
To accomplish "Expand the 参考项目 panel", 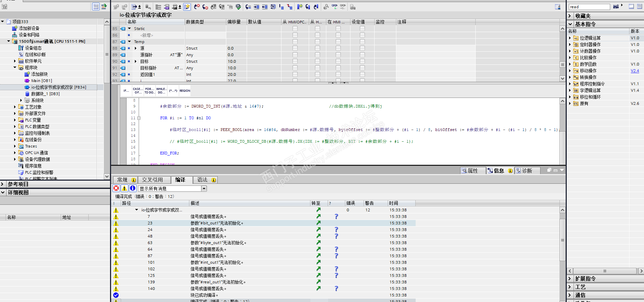I will point(3,184).
